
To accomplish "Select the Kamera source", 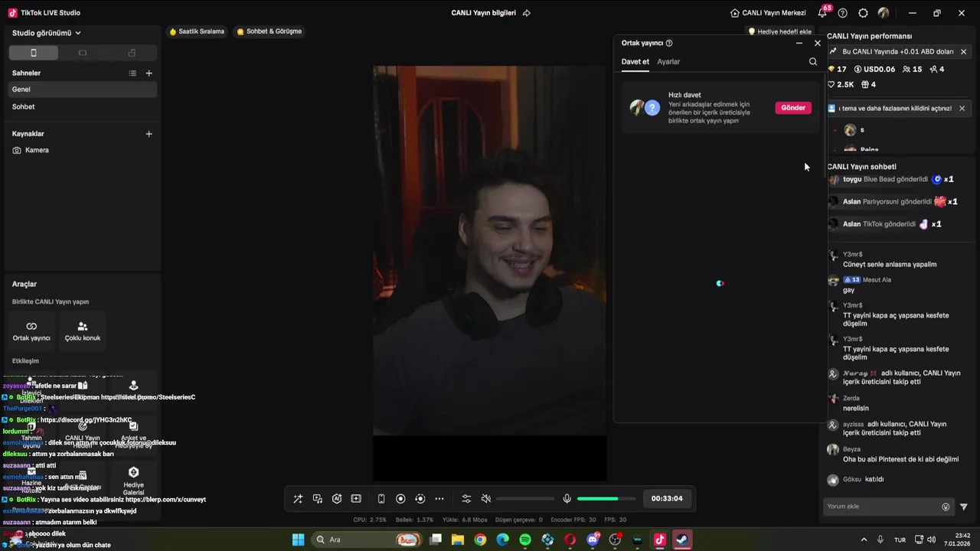I will point(83,151).
